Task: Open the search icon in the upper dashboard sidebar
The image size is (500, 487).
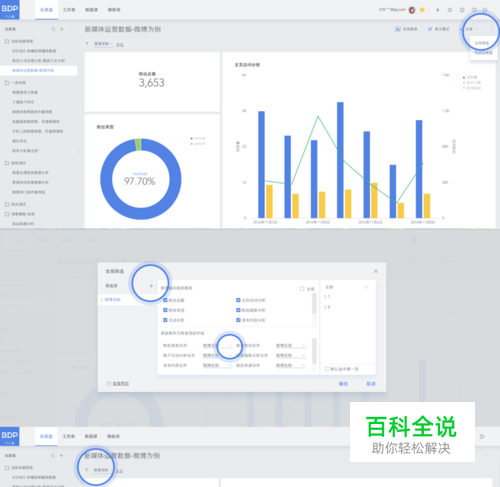Action: click(x=53, y=29)
